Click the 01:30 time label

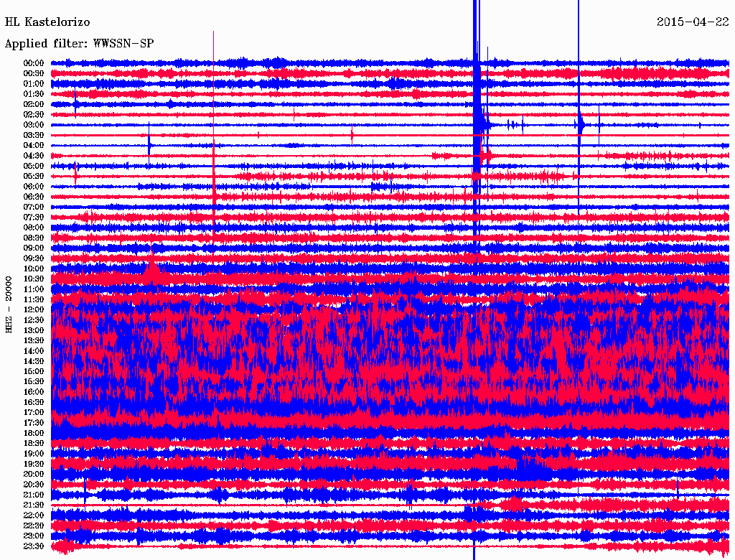(34, 94)
